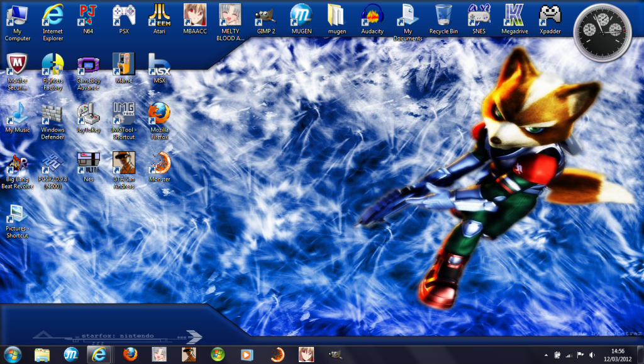Launch Internet Explorer from the desktop shortcut
Image resolution: width=644 pixels, height=364 pixels.
tap(53, 23)
